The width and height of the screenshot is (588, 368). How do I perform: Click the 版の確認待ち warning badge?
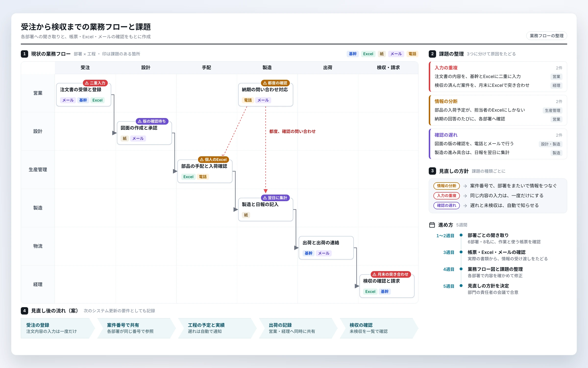coord(152,121)
